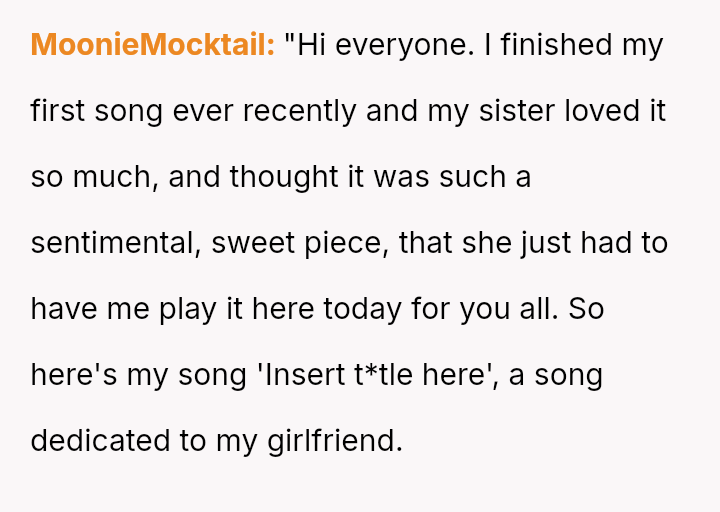The image size is (720, 512).
Task: Click the words "loved it"
Action: tap(615, 111)
